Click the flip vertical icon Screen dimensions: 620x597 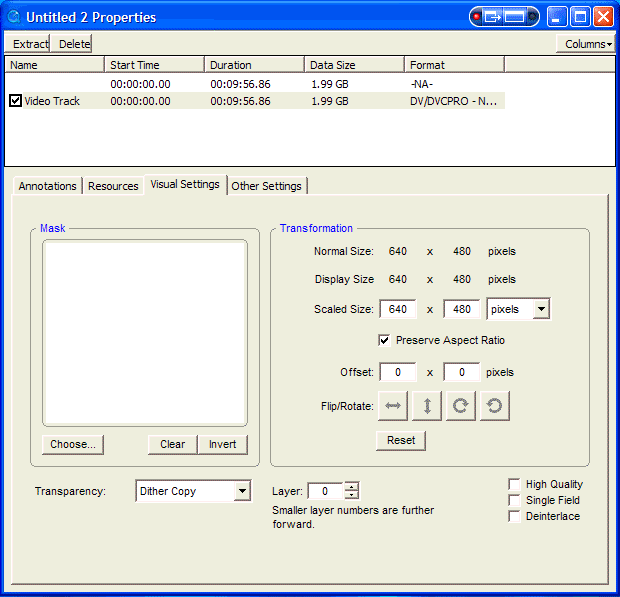(427, 406)
